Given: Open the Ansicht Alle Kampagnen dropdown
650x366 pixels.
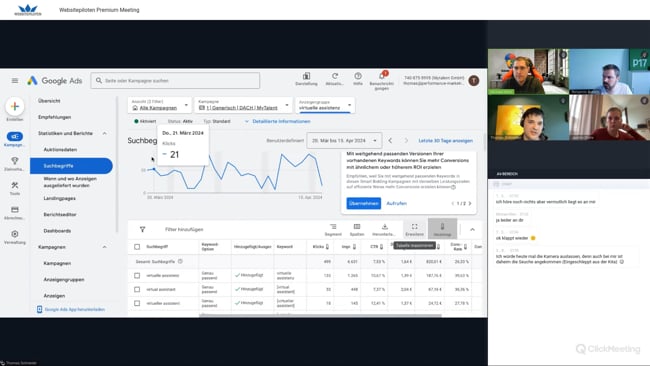Looking at the screenshot, I should pos(159,105).
